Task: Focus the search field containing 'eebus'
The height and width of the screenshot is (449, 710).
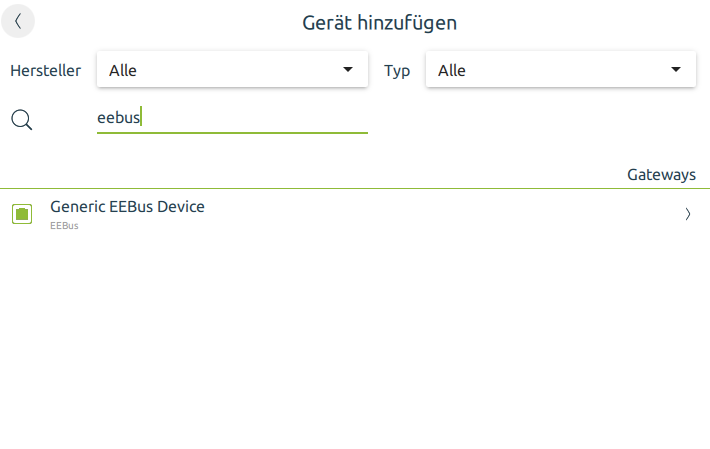Action: 232,118
